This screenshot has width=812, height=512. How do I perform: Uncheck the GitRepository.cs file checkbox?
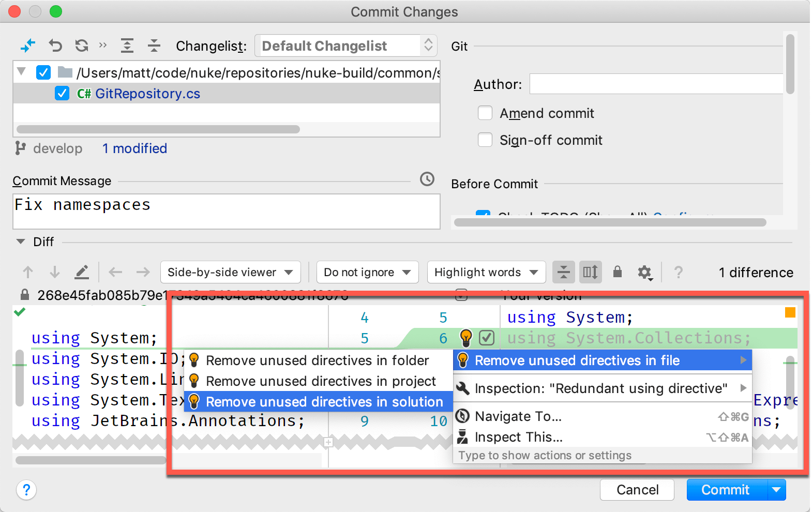[62, 94]
